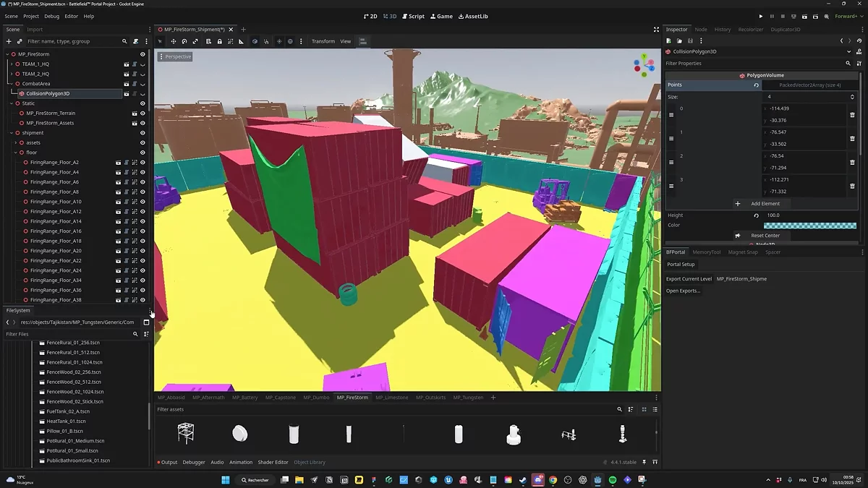Screen dimensions: 868x488
Task: Open the Debug menu
Action: 51,16
